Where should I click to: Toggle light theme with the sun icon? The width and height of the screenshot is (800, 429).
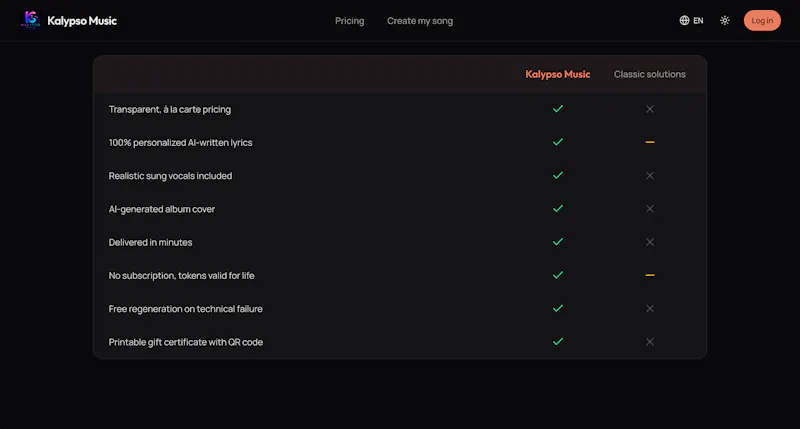click(724, 20)
